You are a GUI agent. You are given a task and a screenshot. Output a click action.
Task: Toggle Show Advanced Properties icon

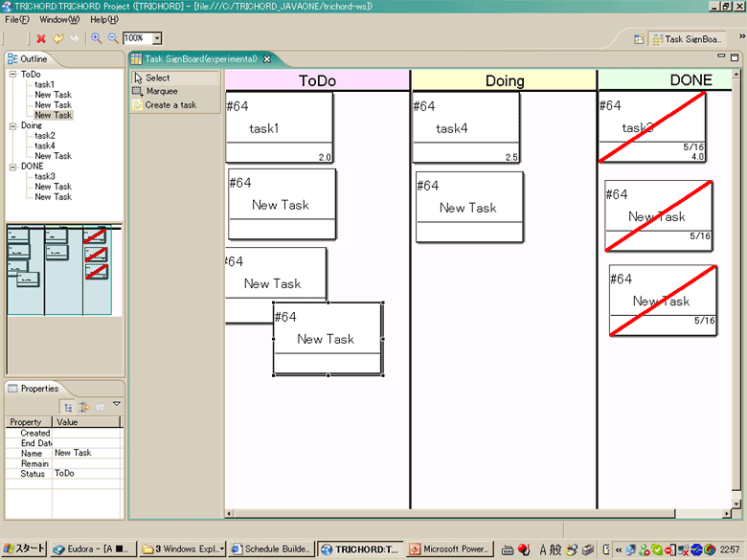pyautogui.click(x=84, y=407)
